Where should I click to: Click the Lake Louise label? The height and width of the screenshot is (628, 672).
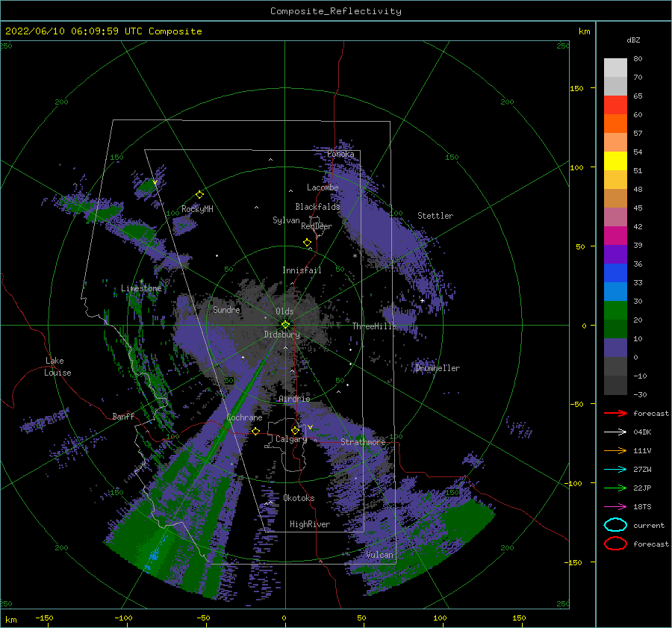pos(57,367)
